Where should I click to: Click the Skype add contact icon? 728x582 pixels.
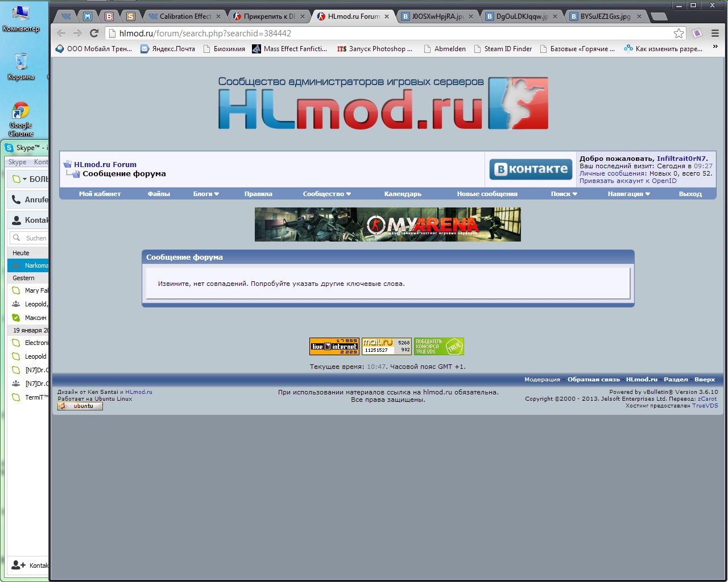point(18,565)
